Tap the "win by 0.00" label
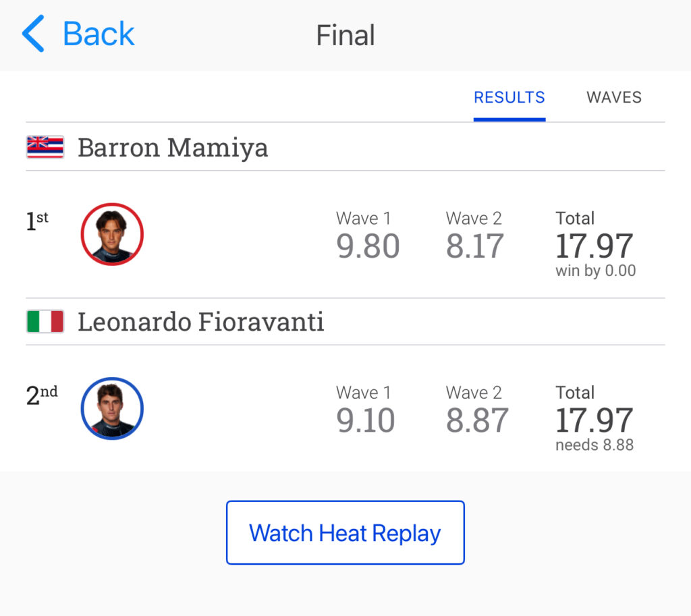The width and height of the screenshot is (691, 616). pos(595,271)
